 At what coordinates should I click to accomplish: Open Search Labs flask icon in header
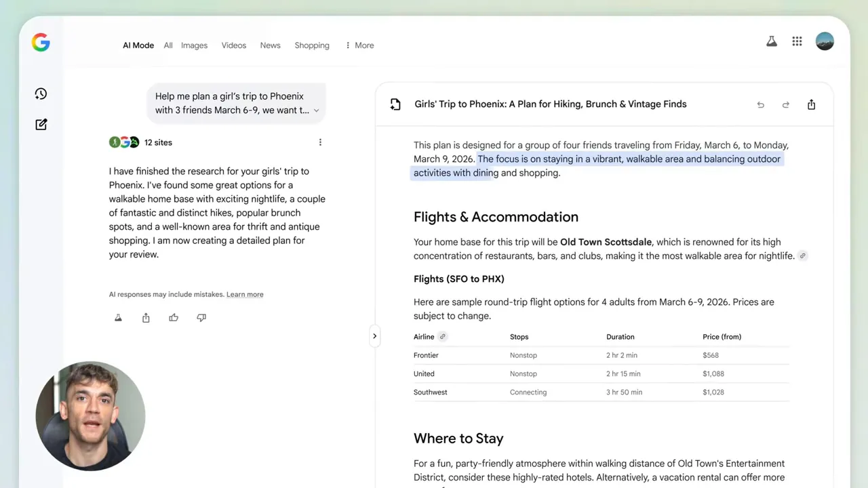771,41
